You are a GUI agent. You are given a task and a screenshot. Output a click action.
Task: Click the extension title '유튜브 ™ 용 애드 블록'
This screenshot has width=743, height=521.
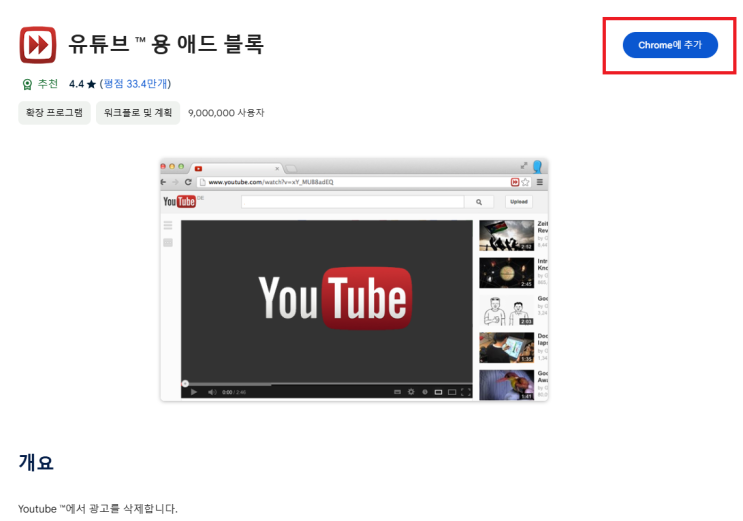[166, 44]
